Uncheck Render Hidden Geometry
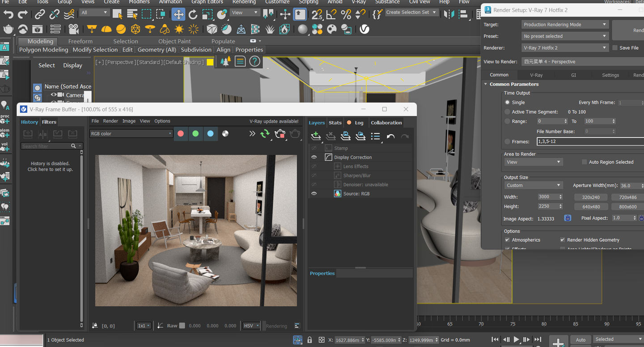644x347 pixels. click(562, 240)
